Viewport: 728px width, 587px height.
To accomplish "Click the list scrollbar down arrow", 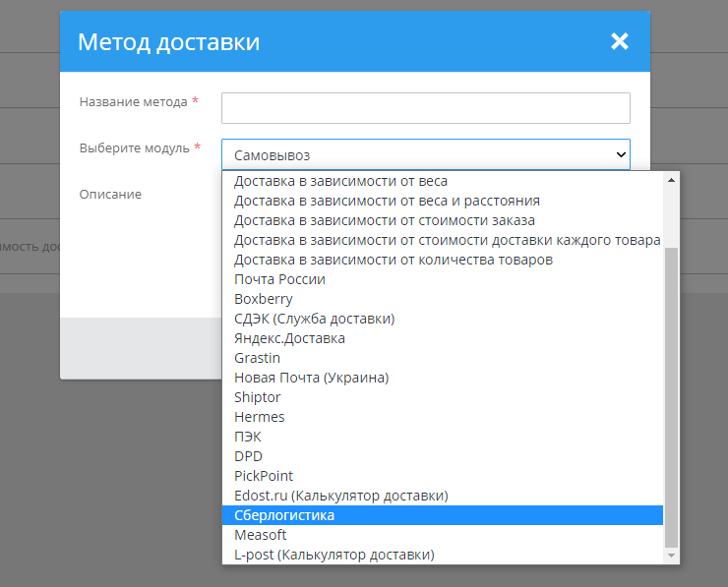I will coord(672,556).
